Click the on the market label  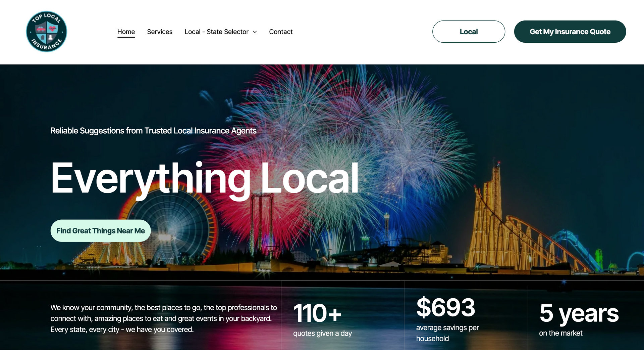pyautogui.click(x=561, y=333)
